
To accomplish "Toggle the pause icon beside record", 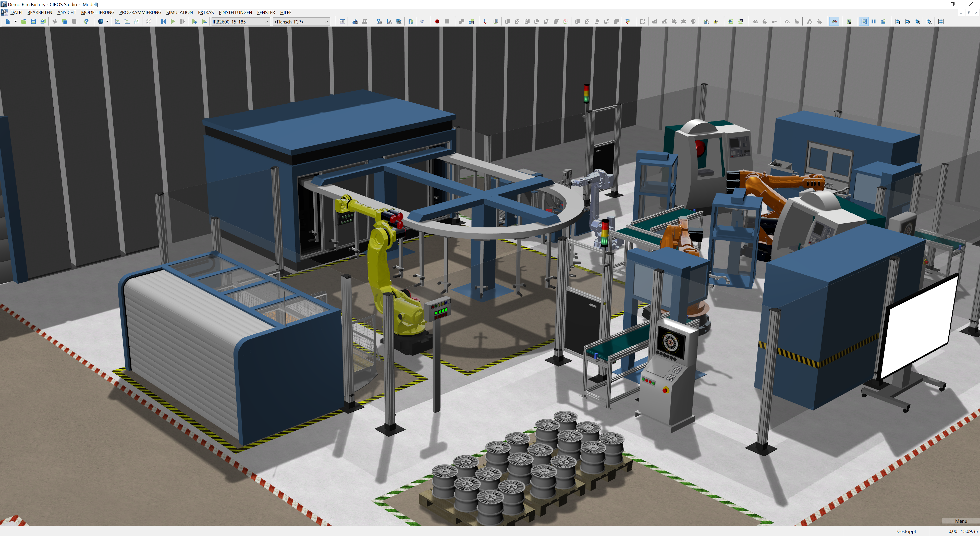I will (447, 22).
